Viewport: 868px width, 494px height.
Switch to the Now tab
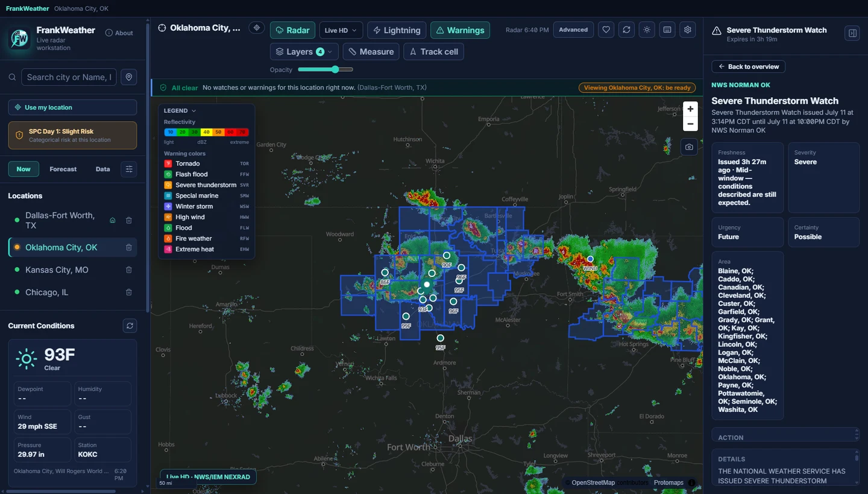pos(24,169)
